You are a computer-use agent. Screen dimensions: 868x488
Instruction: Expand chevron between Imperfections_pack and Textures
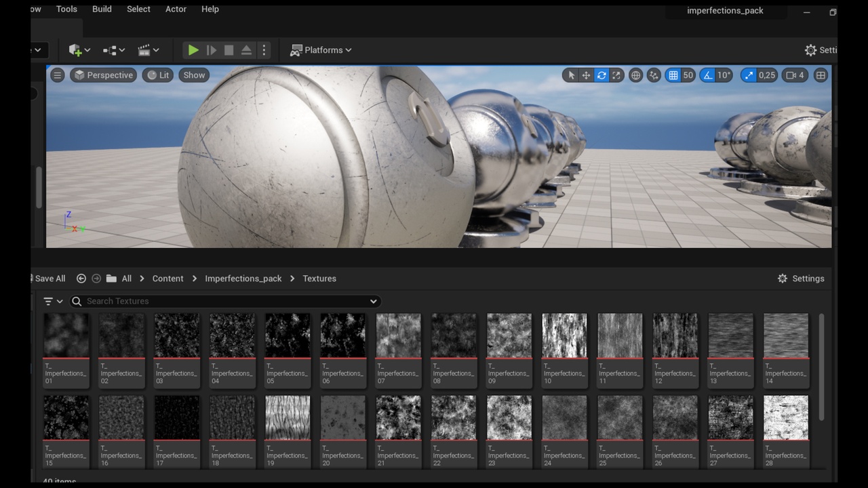click(x=293, y=279)
